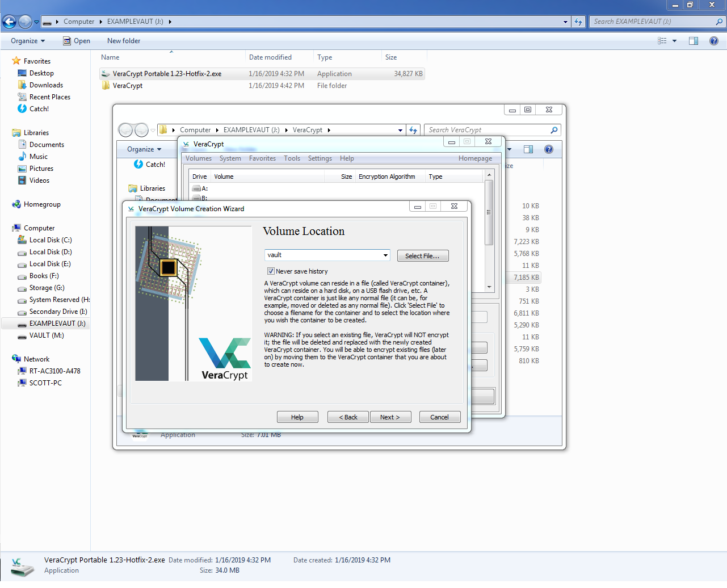Show the preview pane in the EXAMPLEVAUT window
This screenshot has width=727, height=588.
pos(694,41)
